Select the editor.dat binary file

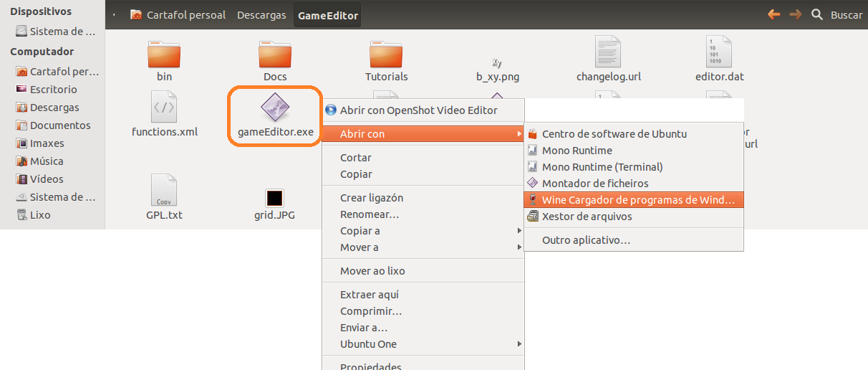pyautogui.click(x=719, y=52)
